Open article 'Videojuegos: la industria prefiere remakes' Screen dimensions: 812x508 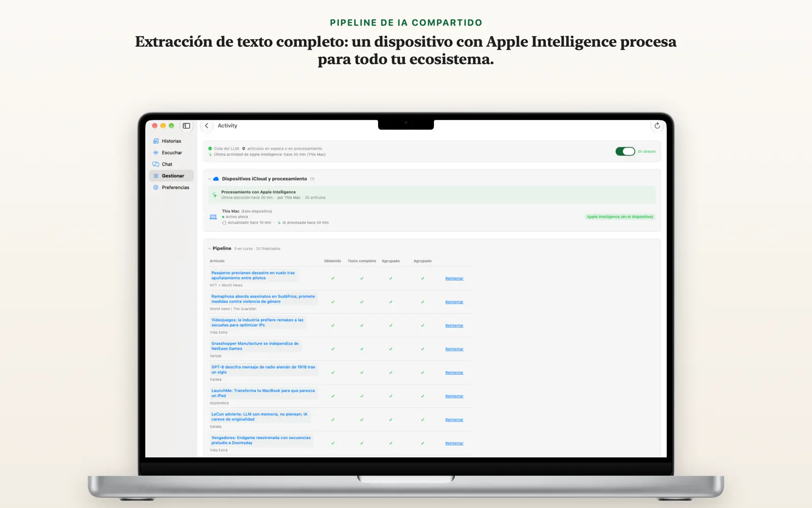(257, 323)
